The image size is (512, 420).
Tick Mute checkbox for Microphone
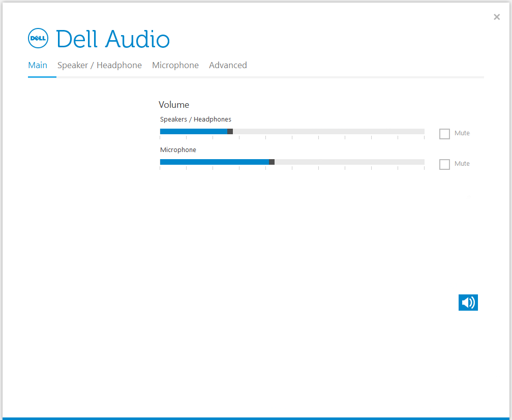444,164
